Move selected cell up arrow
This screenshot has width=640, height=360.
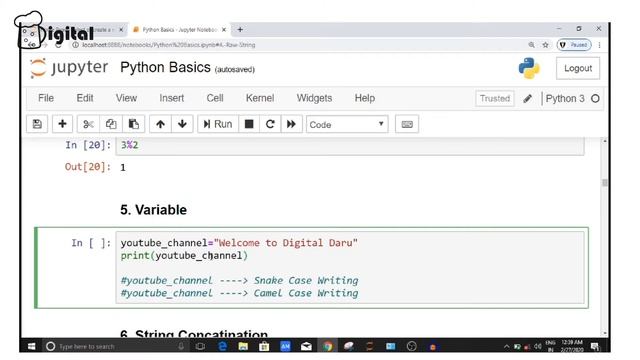pyautogui.click(x=160, y=124)
